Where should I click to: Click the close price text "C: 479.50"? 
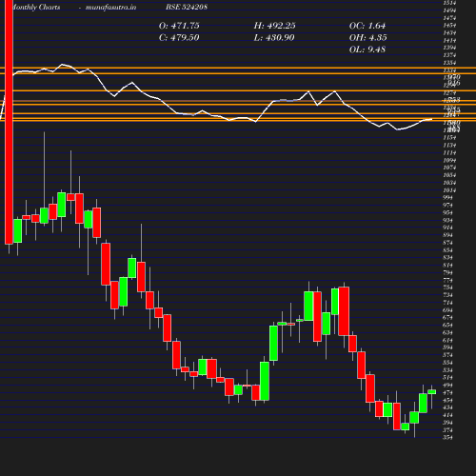coord(179,38)
